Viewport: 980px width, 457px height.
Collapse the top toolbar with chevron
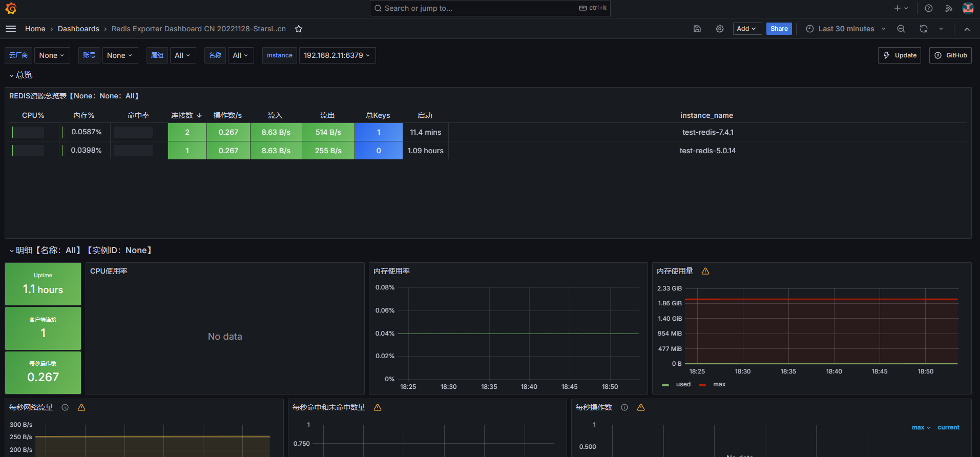tap(967, 29)
